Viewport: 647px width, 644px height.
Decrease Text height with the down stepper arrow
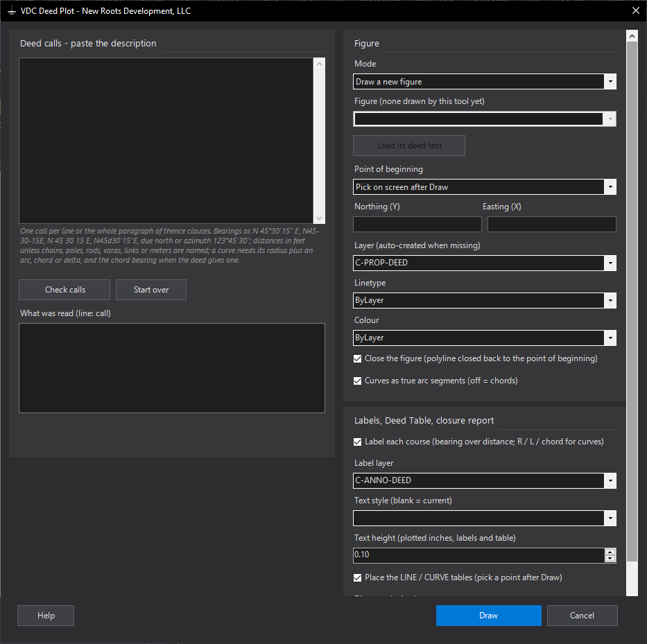[x=610, y=559]
